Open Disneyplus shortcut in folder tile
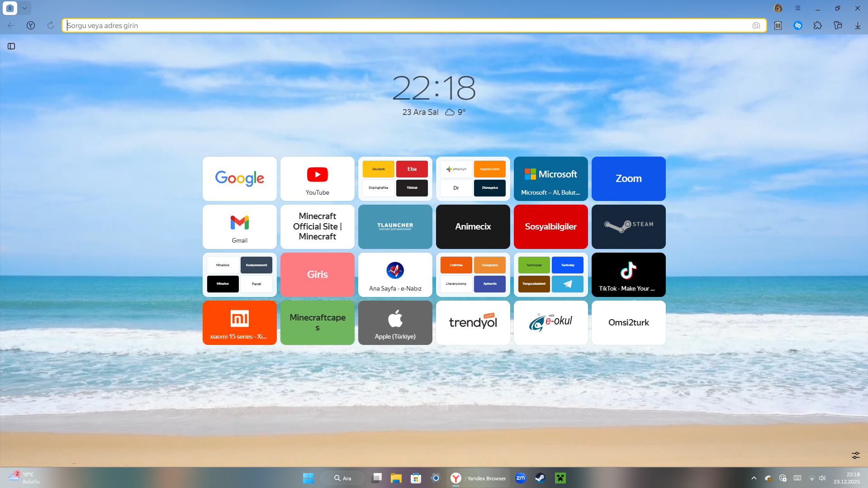868x488 pixels. 490,188
